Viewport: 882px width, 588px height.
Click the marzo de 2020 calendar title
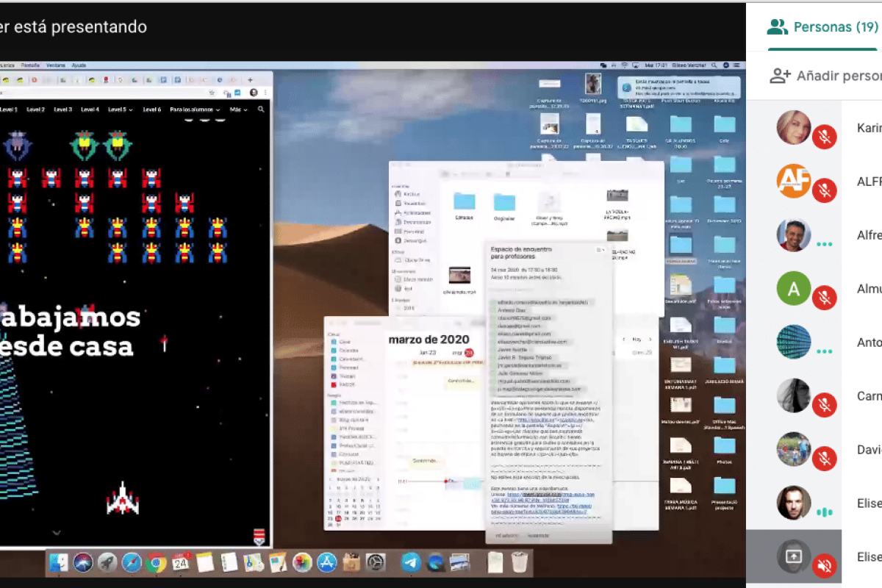(x=429, y=340)
